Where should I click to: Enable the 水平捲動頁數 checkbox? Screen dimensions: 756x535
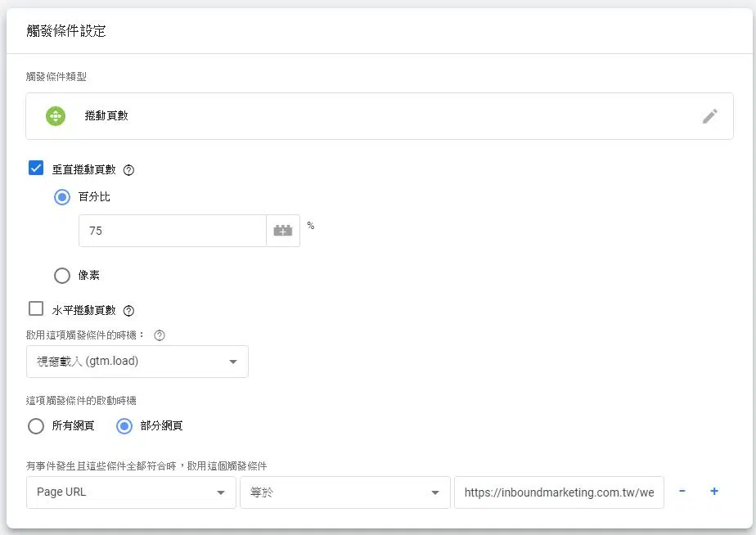pos(36,308)
